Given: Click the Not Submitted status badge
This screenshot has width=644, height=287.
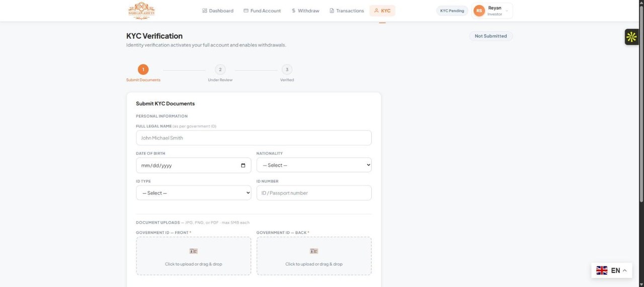Looking at the screenshot, I should [491, 36].
